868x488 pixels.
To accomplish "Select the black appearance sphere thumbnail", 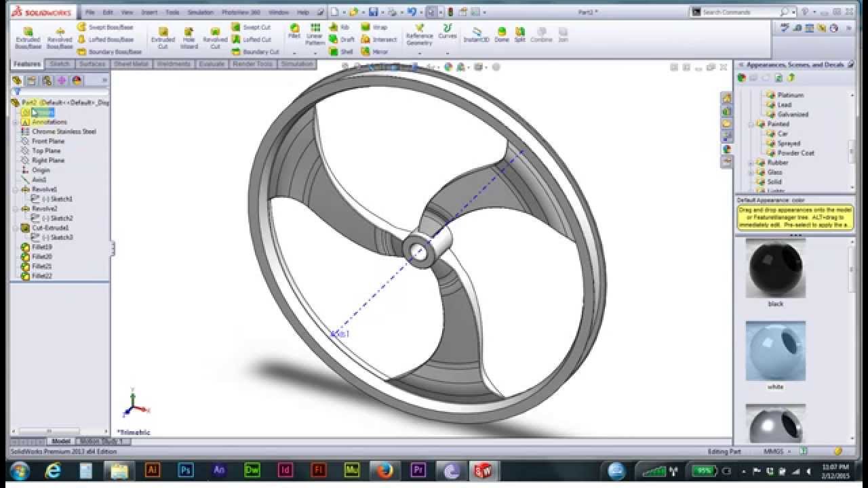I will 775,268.
